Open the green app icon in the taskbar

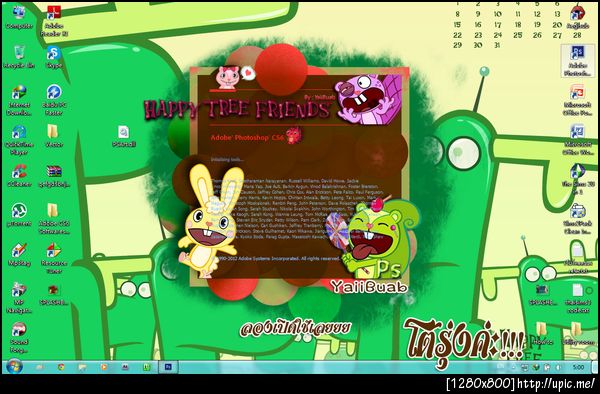(147, 367)
